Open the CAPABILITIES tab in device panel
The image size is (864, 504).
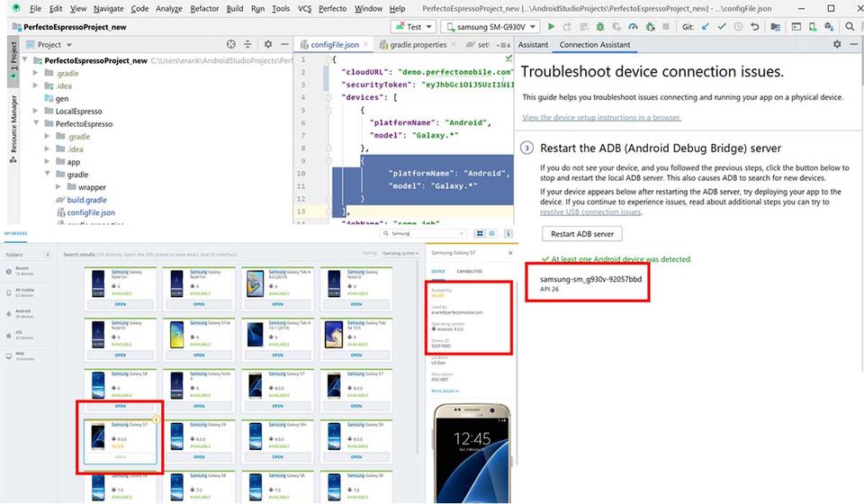(469, 271)
